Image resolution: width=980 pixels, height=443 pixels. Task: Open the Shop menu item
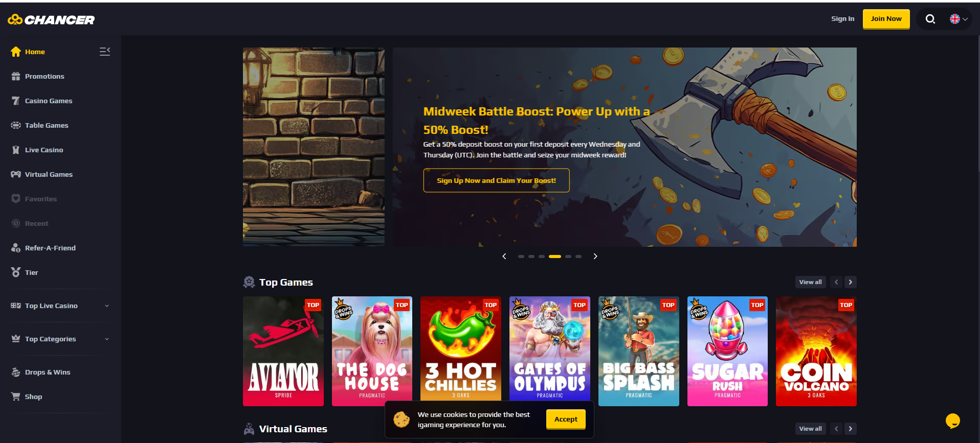coord(34,397)
